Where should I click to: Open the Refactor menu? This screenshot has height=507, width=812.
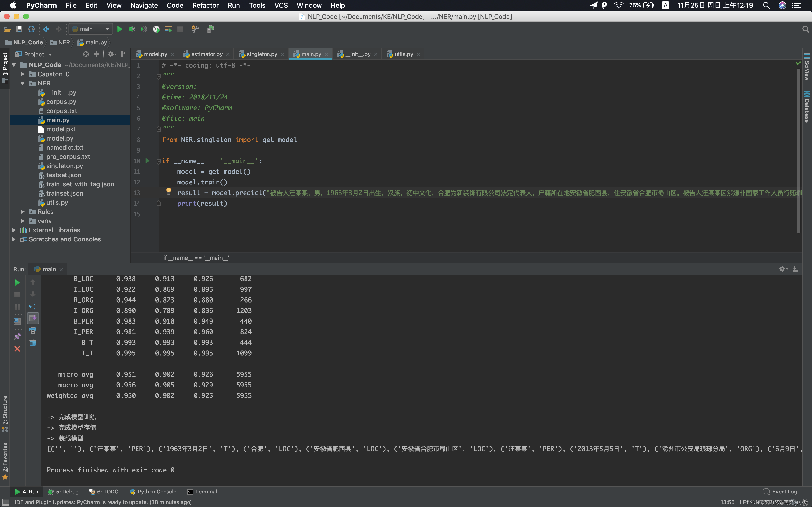pos(205,5)
